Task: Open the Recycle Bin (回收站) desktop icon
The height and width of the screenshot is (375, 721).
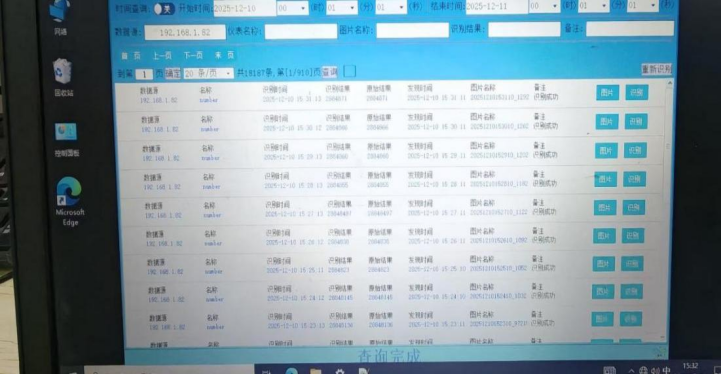Action: point(62,77)
